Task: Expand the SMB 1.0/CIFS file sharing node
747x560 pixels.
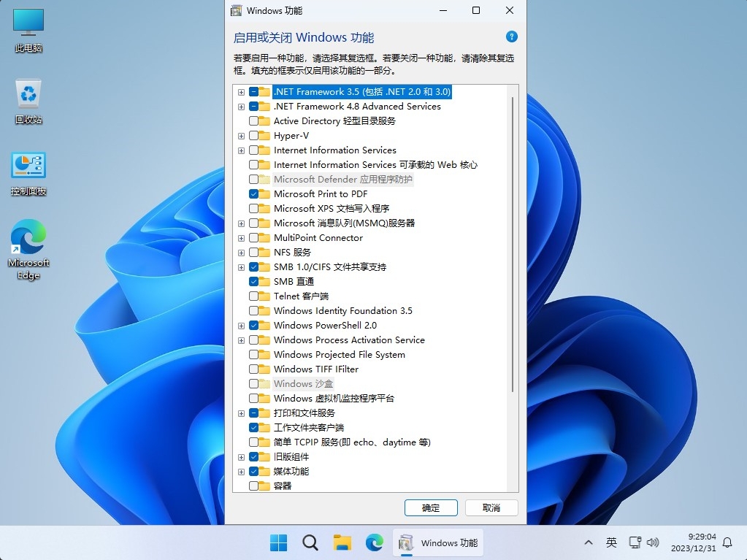Action: point(241,267)
